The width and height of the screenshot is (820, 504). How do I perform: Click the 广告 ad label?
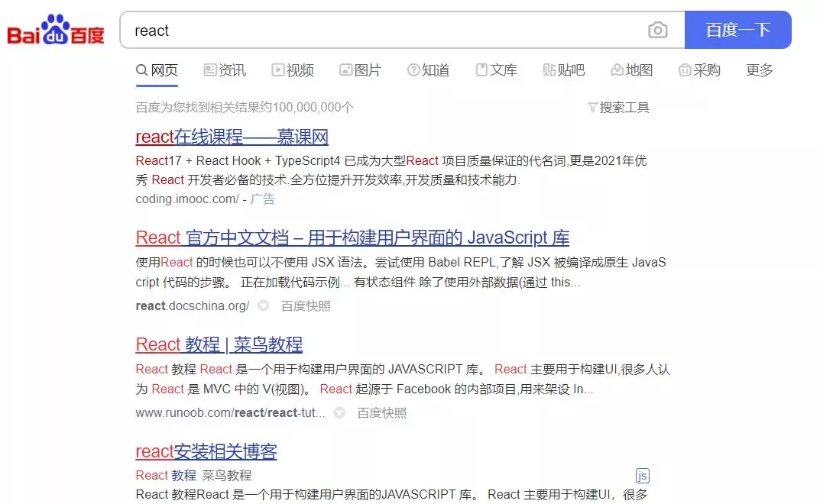[263, 199]
